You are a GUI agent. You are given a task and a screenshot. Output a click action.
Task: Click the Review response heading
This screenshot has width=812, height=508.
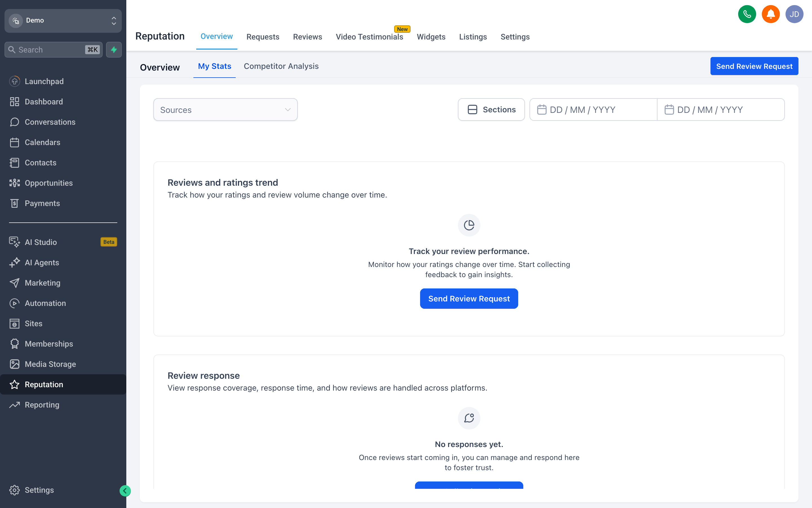click(x=203, y=376)
